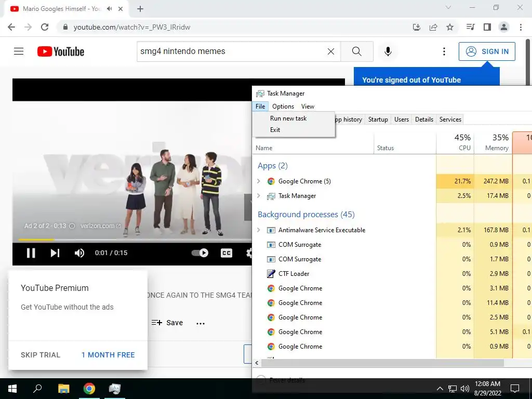Click the video ad progress bar
Image resolution: width=532 pixels, height=399 pixels.
[x=132, y=240]
